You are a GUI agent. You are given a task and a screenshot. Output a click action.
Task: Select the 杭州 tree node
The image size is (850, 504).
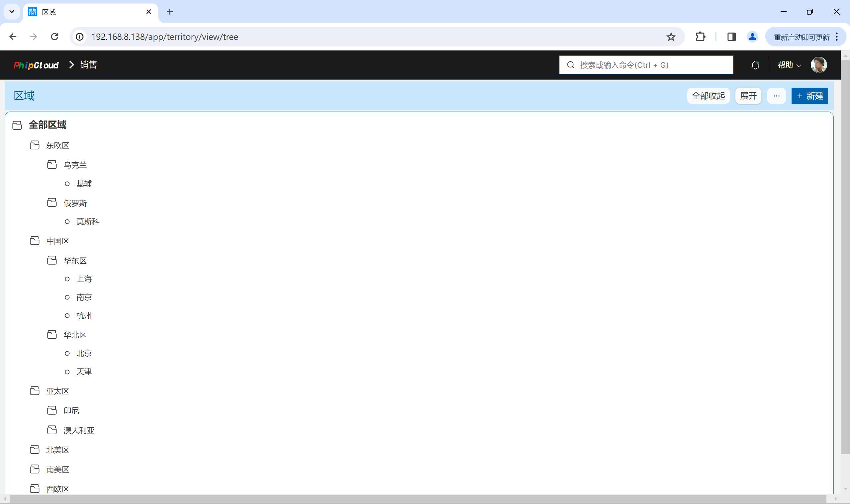tap(84, 316)
